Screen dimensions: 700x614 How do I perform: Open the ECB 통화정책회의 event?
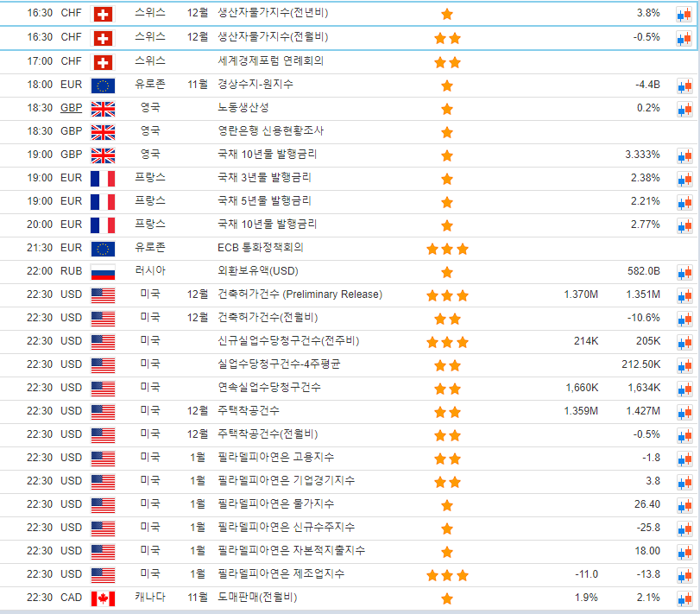[x=260, y=248]
